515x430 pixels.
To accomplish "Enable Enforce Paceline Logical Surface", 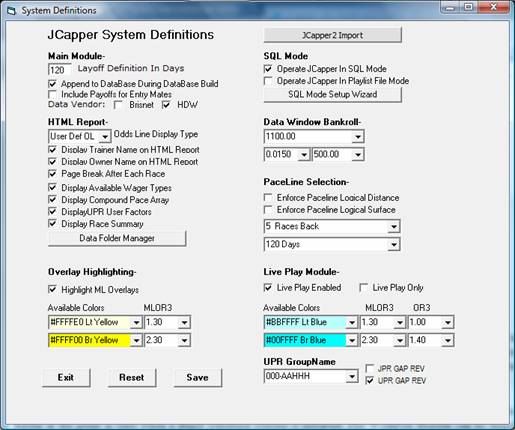I will pos(268,209).
